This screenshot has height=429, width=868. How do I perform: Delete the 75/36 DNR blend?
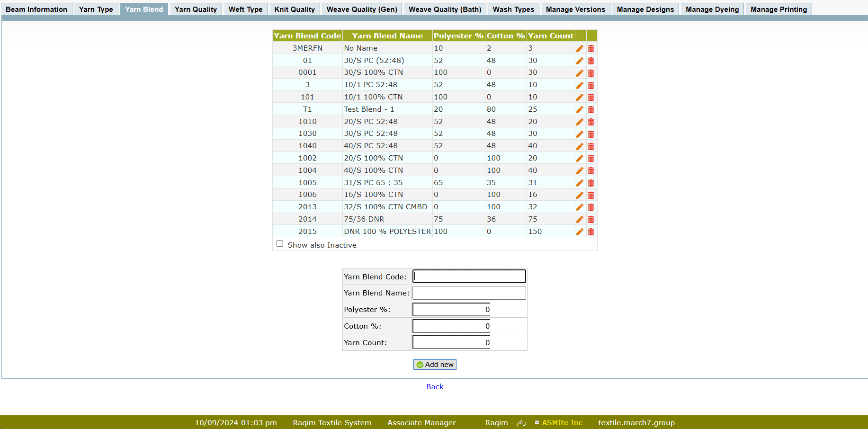pos(591,219)
